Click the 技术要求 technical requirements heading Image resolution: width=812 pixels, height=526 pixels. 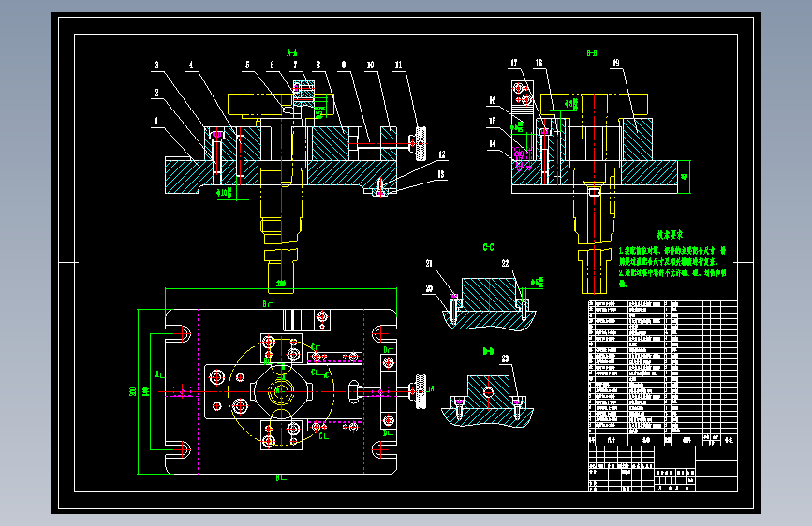click(670, 235)
